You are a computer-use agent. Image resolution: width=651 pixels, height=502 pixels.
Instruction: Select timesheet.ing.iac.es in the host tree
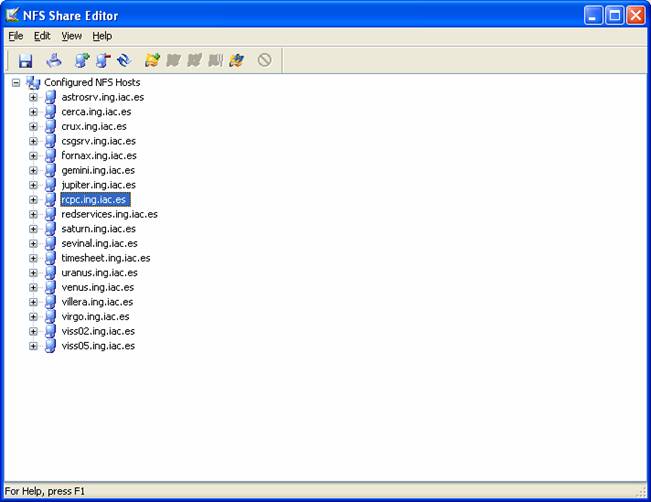105,258
